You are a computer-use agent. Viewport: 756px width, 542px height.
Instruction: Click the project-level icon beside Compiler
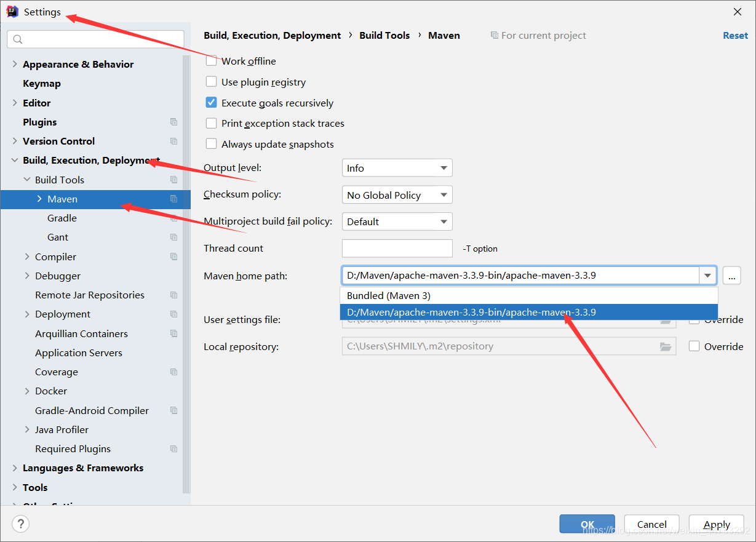174,257
